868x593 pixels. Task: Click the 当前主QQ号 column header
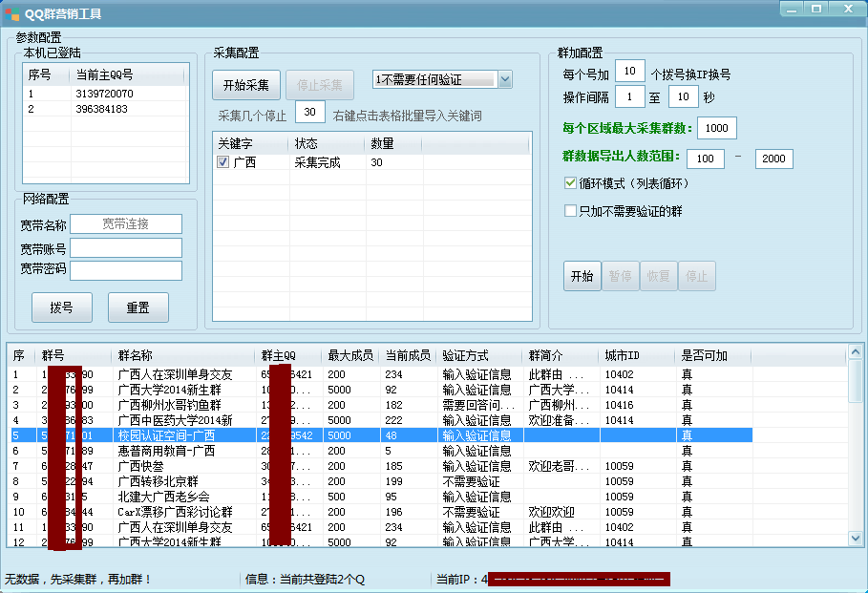[127, 74]
